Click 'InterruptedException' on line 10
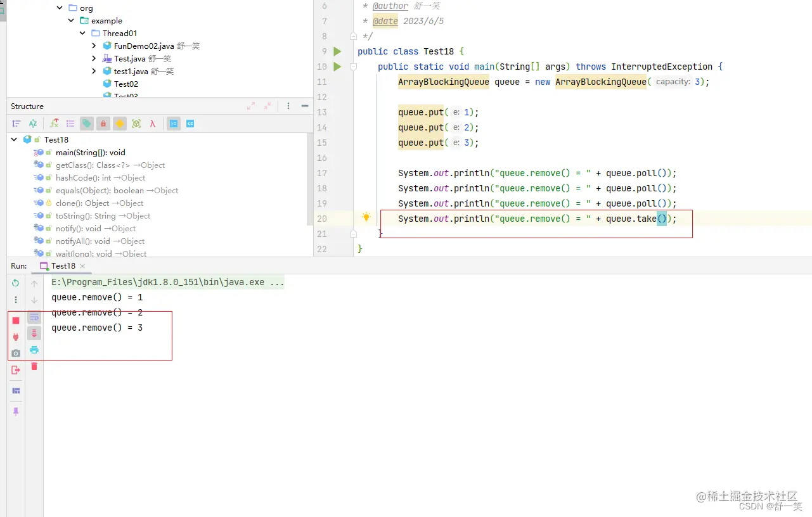812x517 pixels. click(662, 67)
